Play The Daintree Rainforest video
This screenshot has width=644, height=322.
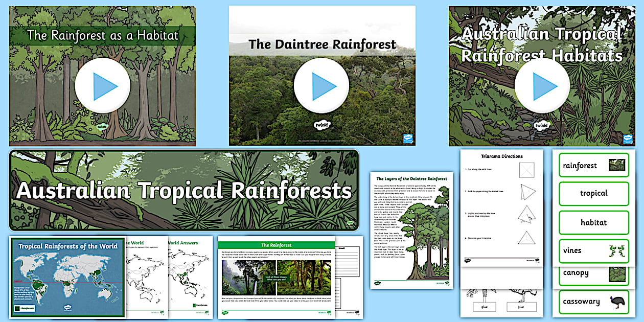click(x=323, y=85)
